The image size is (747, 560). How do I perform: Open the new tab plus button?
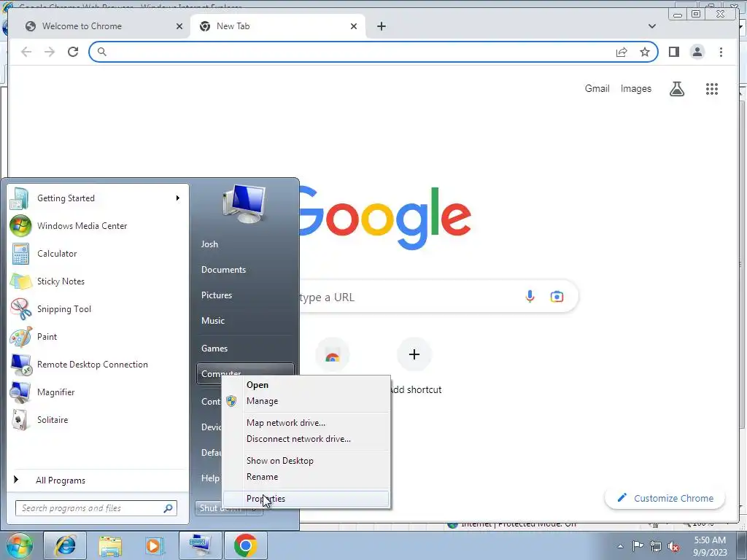point(381,26)
